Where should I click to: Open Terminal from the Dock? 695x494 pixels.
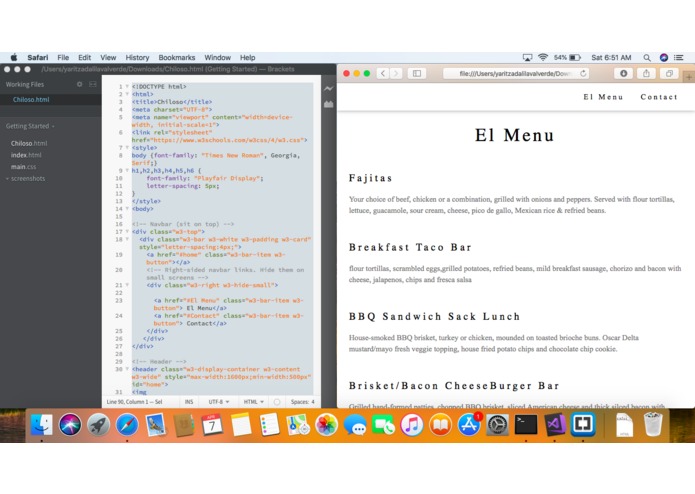[526, 424]
